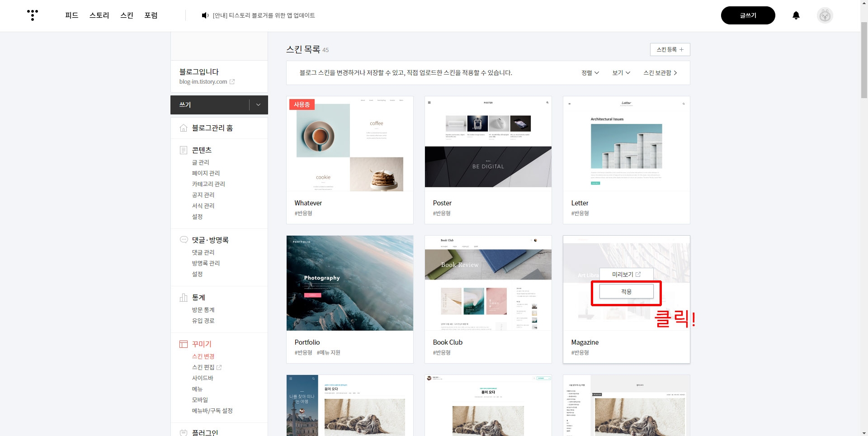Select the Book Club skin thumbnail
The height and width of the screenshot is (436, 868).
click(x=488, y=283)
